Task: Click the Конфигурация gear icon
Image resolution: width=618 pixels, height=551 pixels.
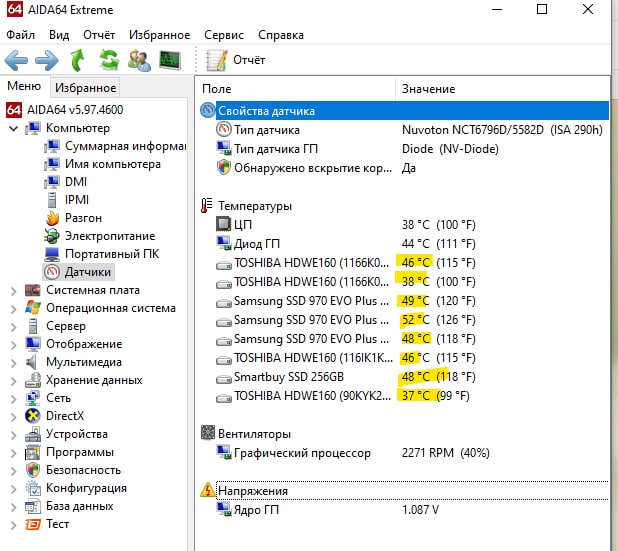Action: 33,488
